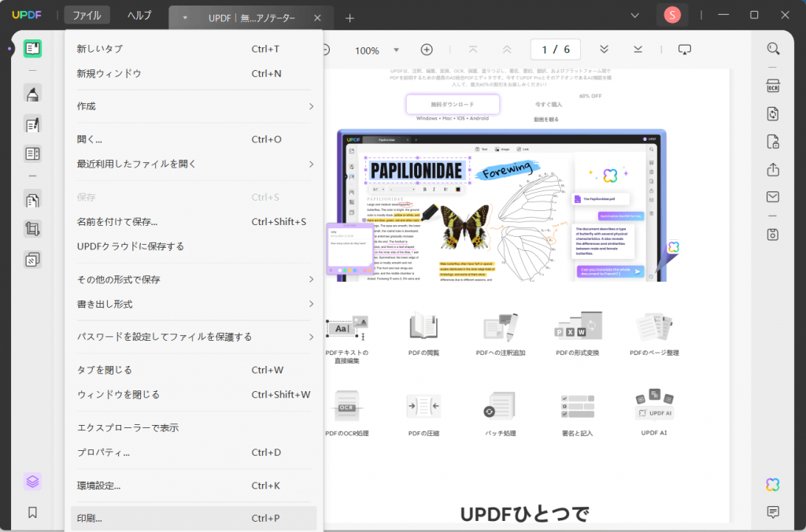Choose ウィンドウを閉じる menu item
This screenshot has width=806, height=532.
pos(194,395)
